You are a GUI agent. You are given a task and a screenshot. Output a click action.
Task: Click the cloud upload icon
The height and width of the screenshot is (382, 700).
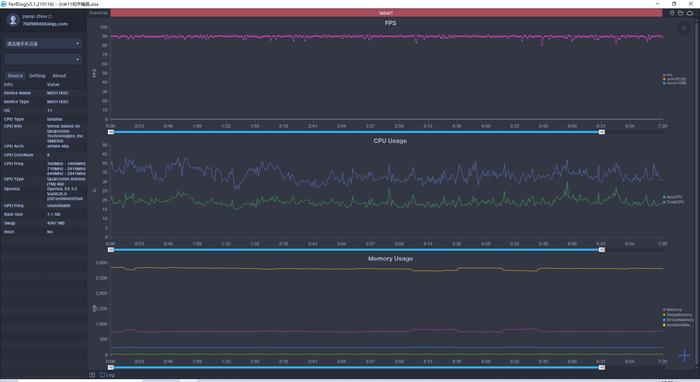690,13
